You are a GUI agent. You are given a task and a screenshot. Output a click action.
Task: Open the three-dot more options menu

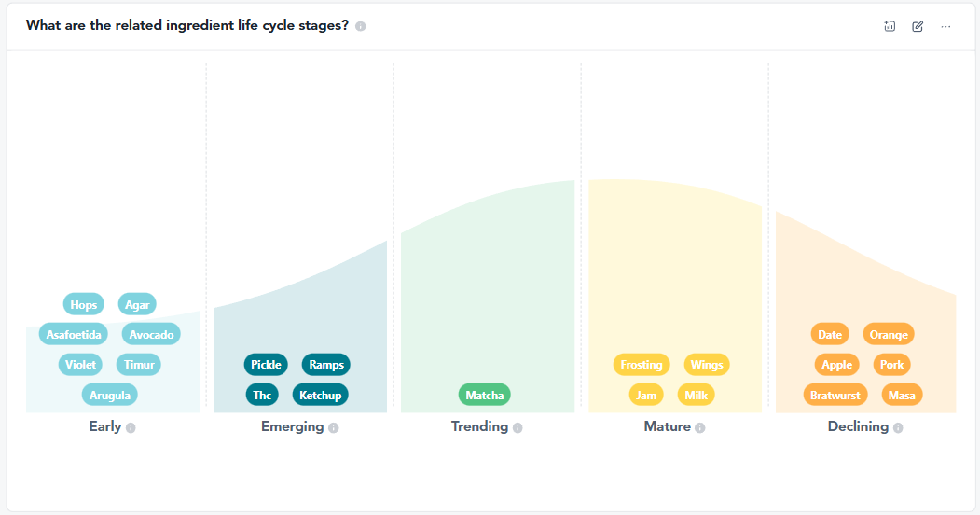click(945, 26)
